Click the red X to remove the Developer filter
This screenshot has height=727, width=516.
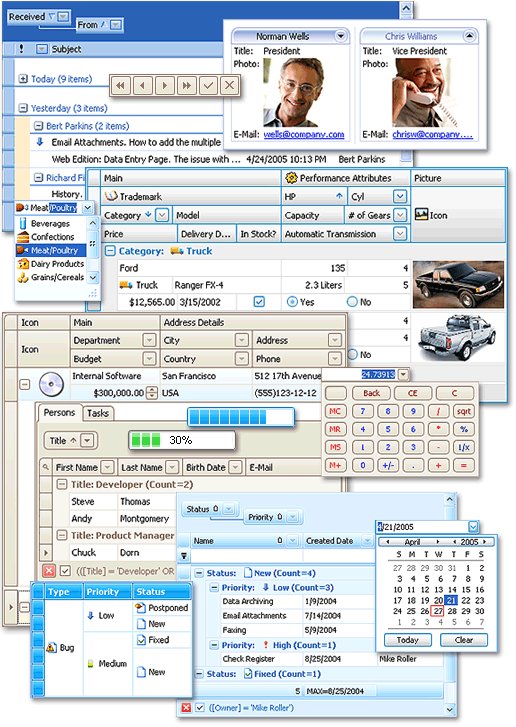tap(49, 571)
